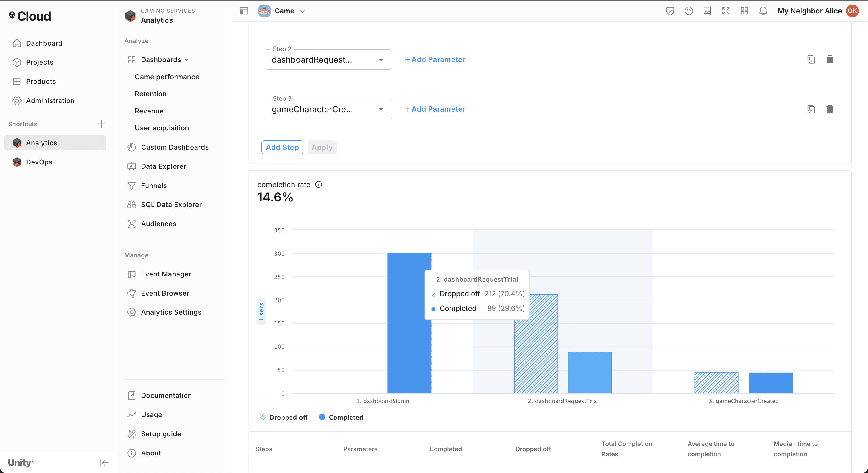Click the help question mark icon
868x473 pixels.
[688, 11]
